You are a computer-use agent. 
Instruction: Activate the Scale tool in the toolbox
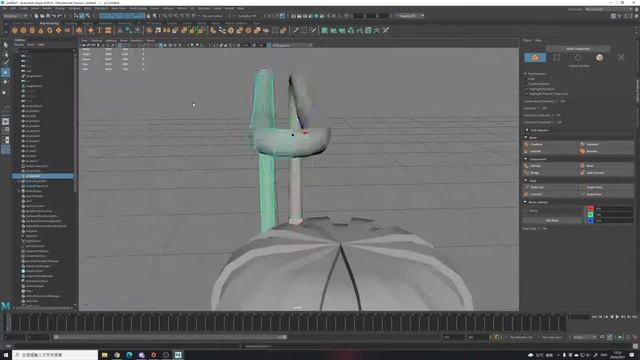point(5,92)
